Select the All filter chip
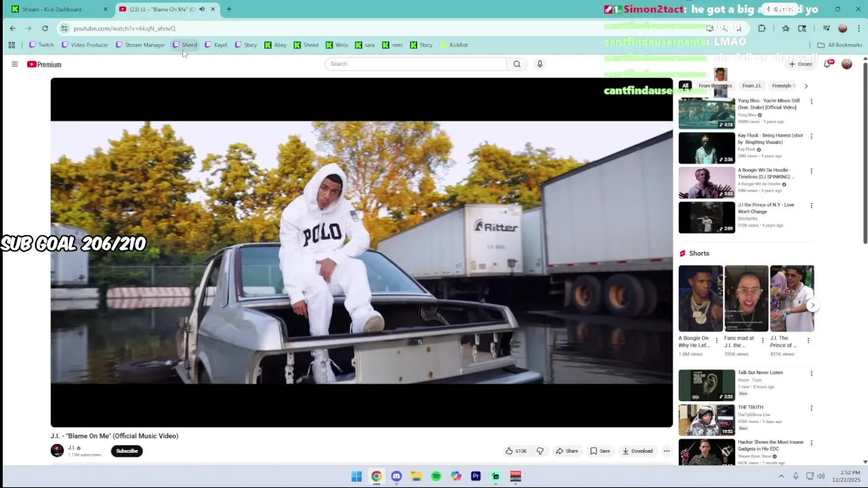868x488 pixels. coord(685,86)
